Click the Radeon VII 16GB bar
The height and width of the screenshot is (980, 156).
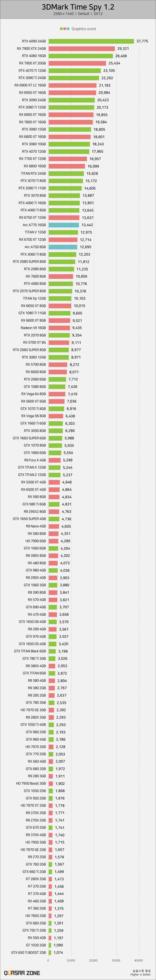pyautogui.click(x=59, y=328)
